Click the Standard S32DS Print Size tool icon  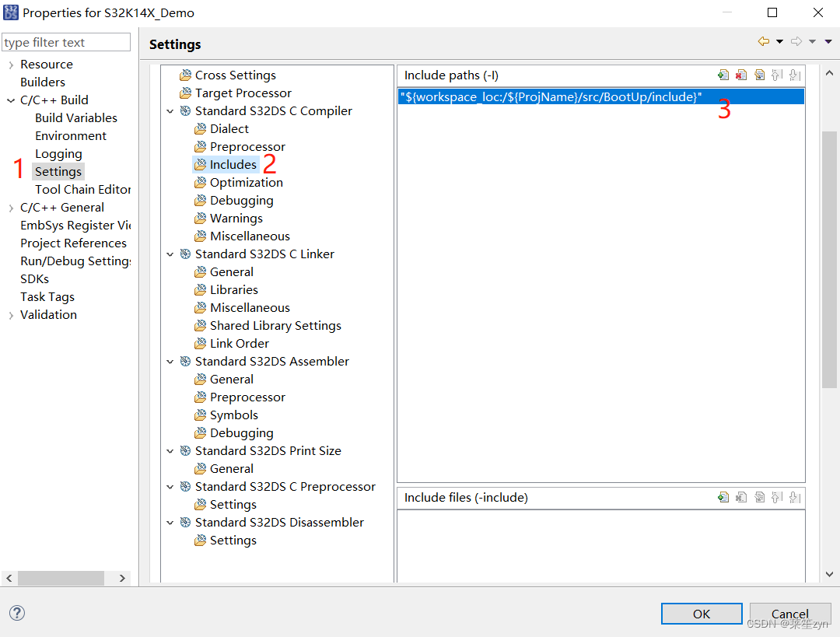[185, 451]
